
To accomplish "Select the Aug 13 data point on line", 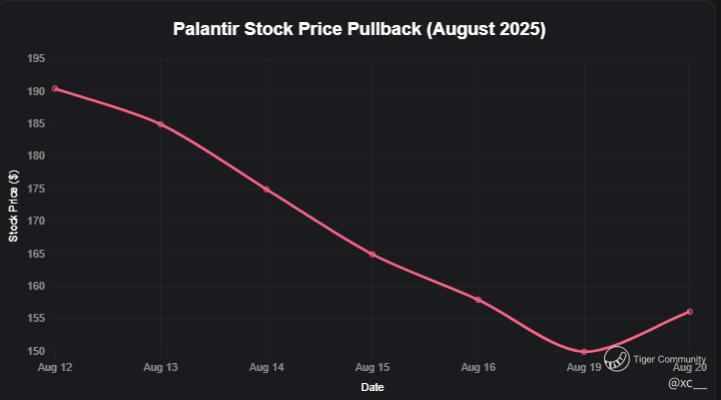I will pos(160,124).
